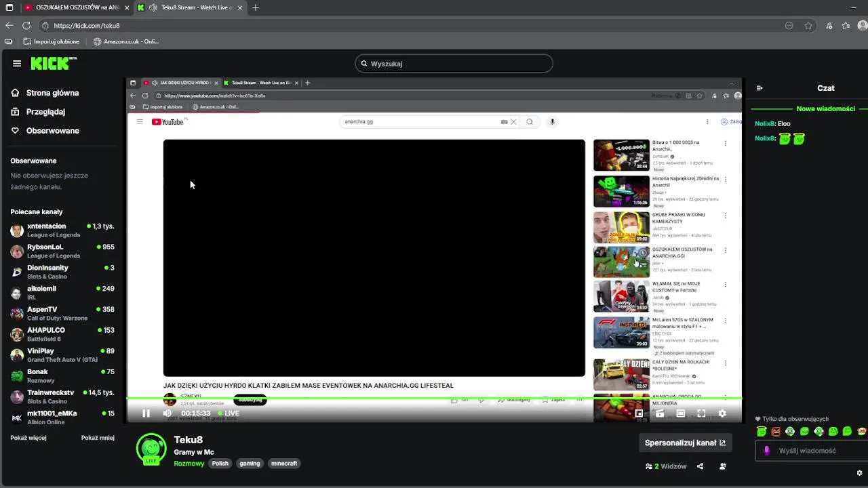Viewport: 868px width, 488px height.
Task: Click the share stream icon
Action: pos(701,466)
